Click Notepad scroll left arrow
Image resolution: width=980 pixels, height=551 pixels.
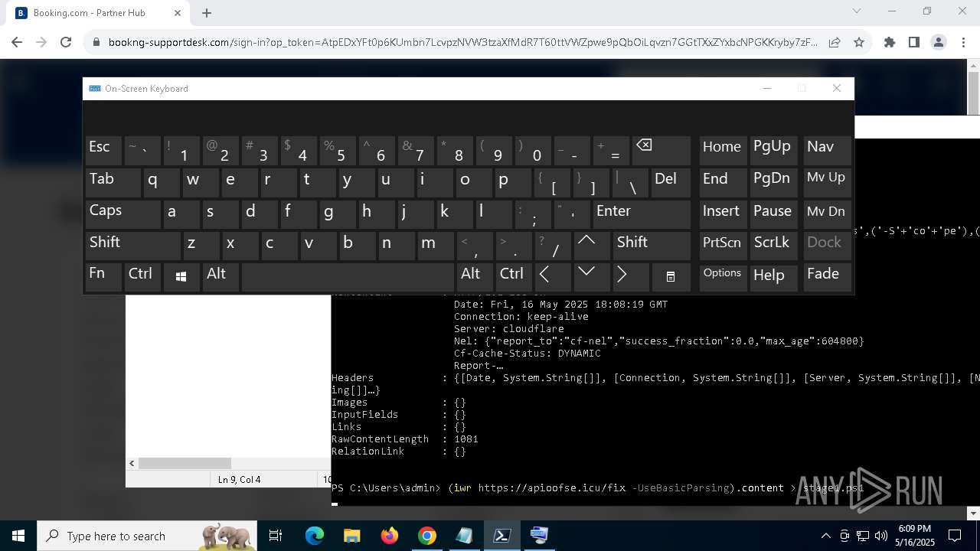(132, 464)
